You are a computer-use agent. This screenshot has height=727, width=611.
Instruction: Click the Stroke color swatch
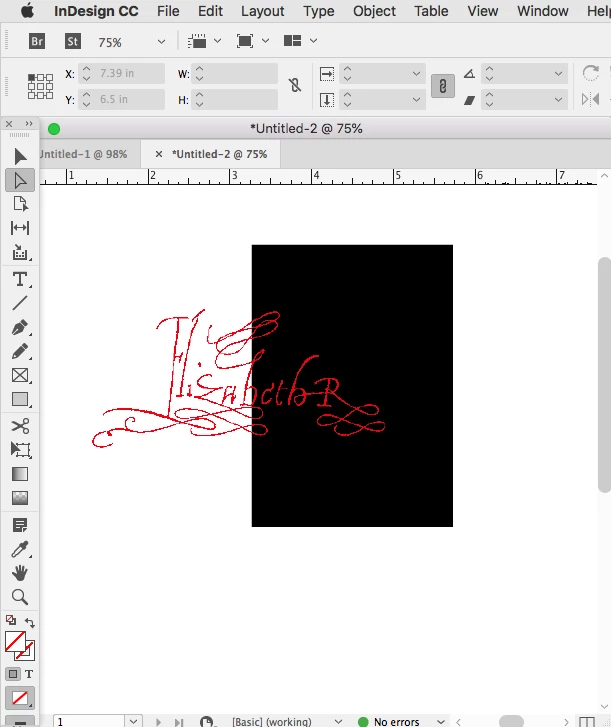tap(27, 653)
